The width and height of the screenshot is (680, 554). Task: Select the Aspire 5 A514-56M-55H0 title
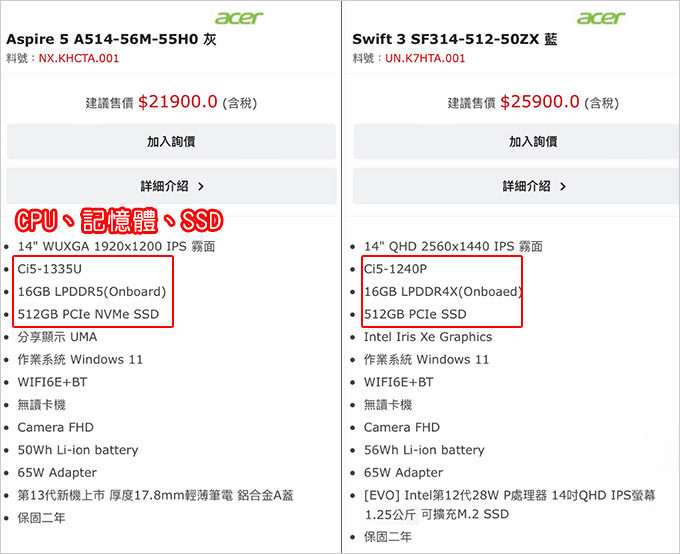click(111, 39)
